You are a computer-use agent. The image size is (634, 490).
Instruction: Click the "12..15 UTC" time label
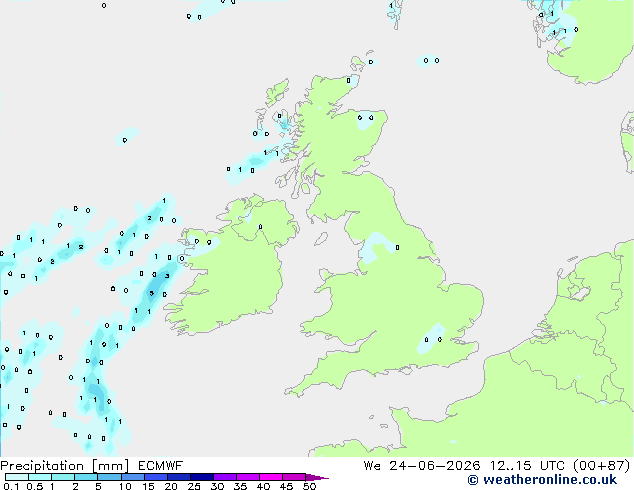point(526,466)
